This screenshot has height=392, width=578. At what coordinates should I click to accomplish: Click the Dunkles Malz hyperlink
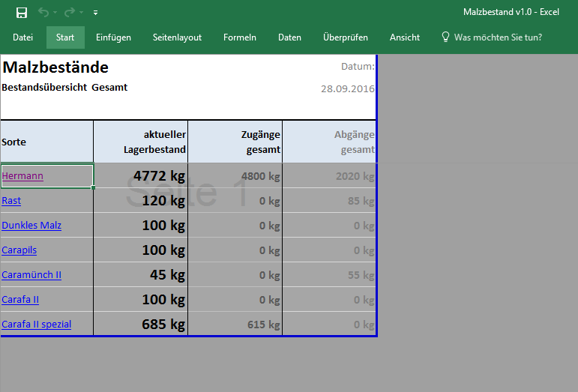tap(31, 226)
